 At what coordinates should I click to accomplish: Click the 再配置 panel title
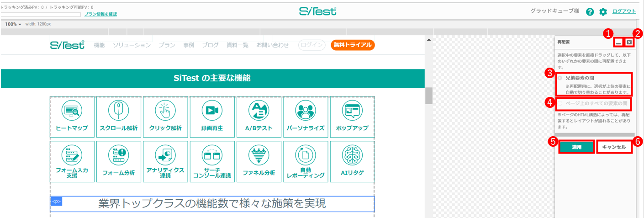coord(563,42)
